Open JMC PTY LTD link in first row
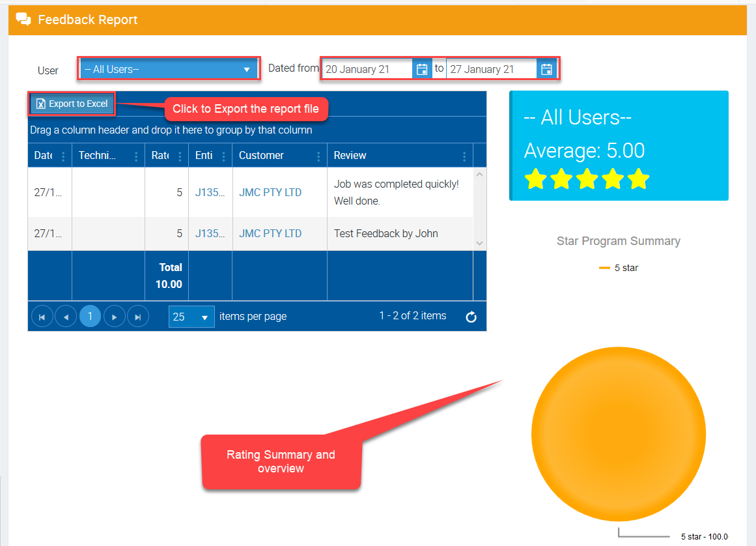 click(270, 193)
